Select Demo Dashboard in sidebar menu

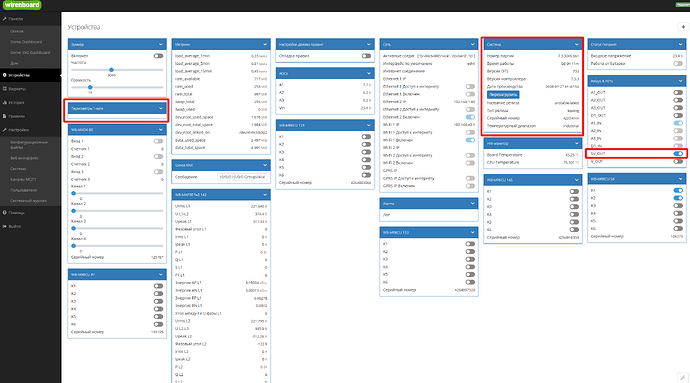tap(26, 42)
